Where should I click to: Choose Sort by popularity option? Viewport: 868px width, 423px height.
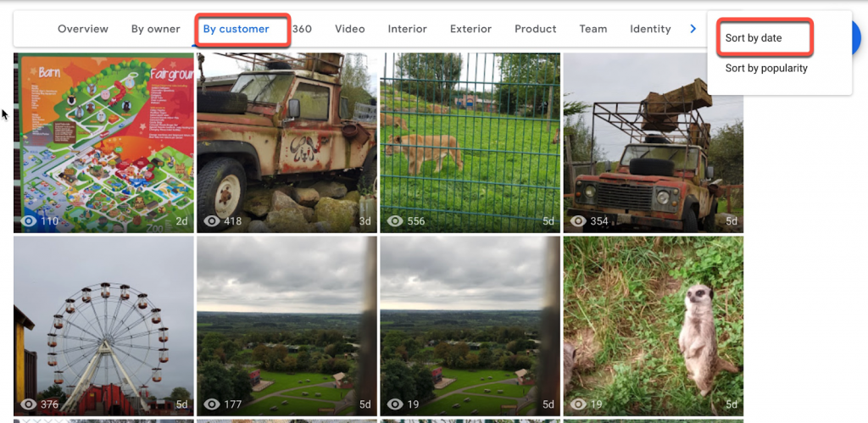[766, 68]
